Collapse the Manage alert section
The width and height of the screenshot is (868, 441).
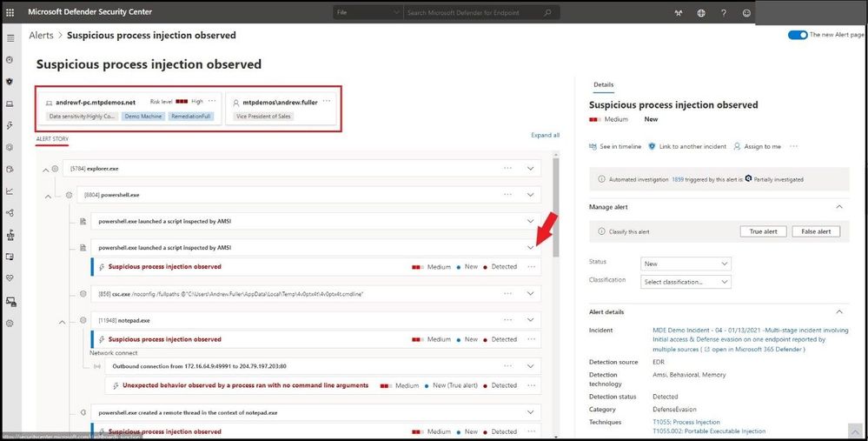tap(839, 207)
